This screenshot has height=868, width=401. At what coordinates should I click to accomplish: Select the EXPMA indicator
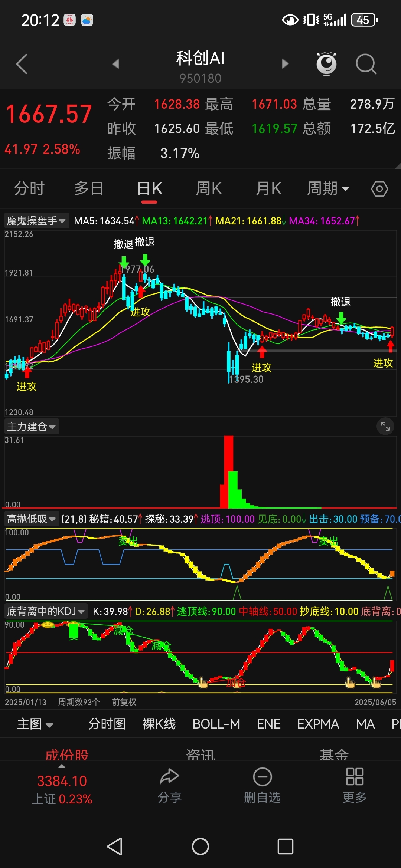(318, 724)
